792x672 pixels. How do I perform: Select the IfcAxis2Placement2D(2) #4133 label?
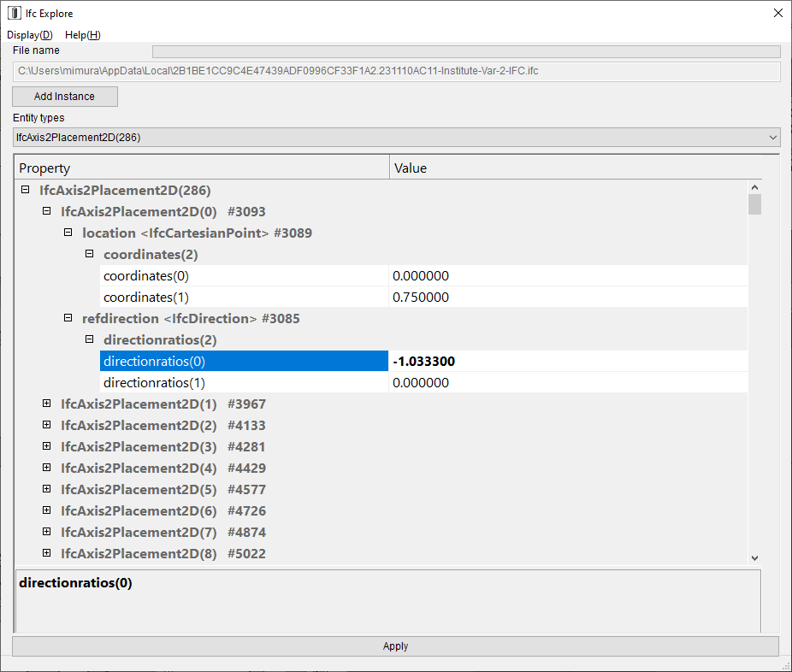point(163,425)
